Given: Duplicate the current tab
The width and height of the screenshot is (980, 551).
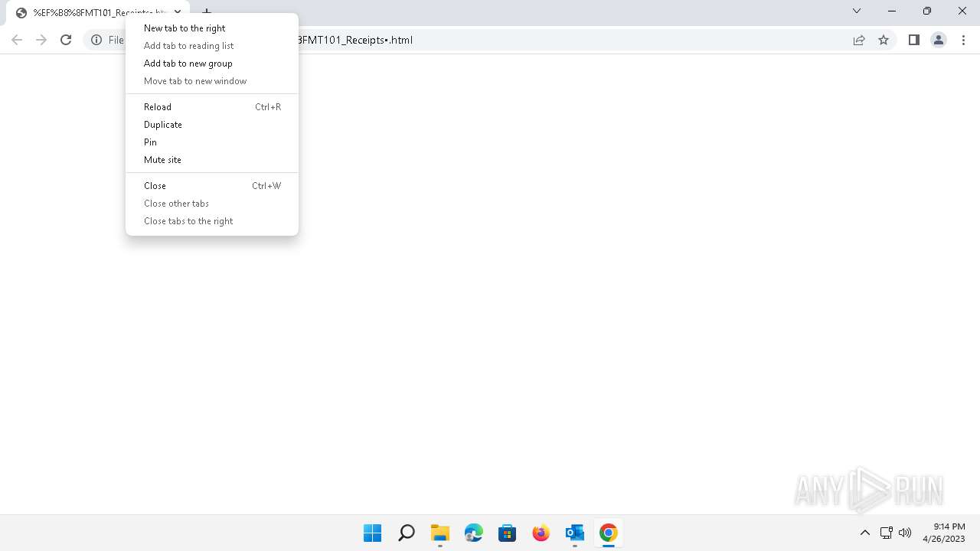Looking at the screenshot, I should tap(212, 125).
